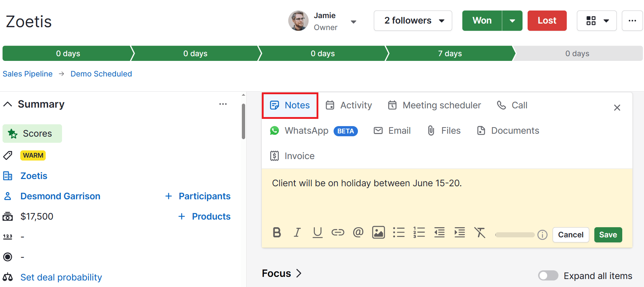Click the Bold formatting icon

click(x=277, y=232)
